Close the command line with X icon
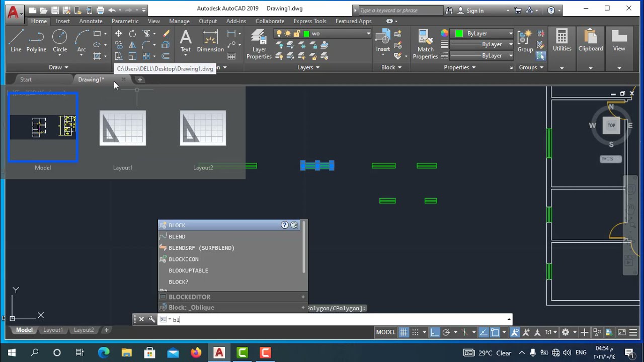Image resolution: width=644 pixels, height=362 pixels. point(141,319)
